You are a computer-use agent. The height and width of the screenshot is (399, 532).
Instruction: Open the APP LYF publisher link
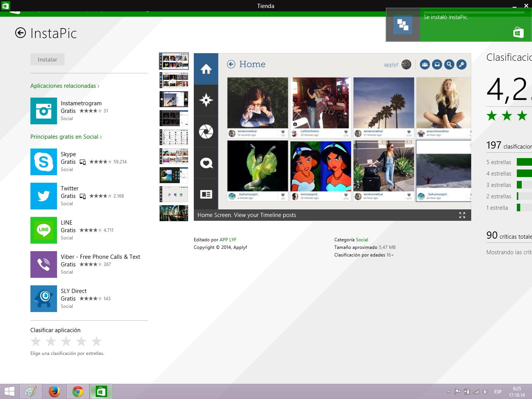(228, 240)
